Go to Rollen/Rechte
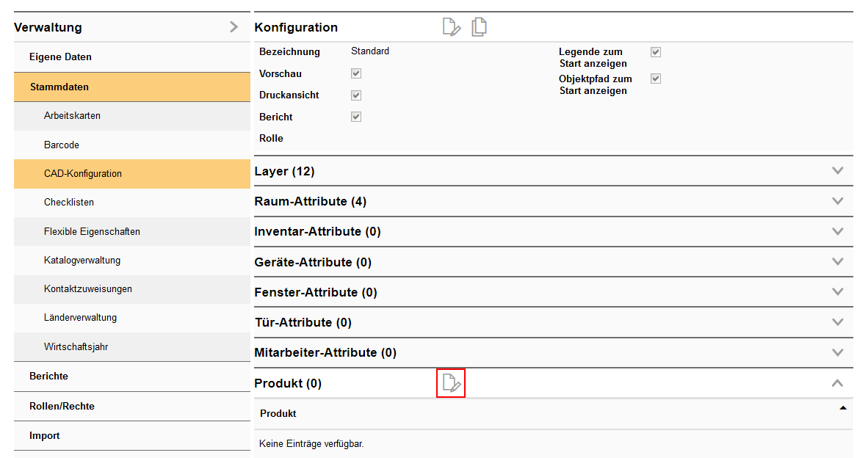 (x=62, y=406)
